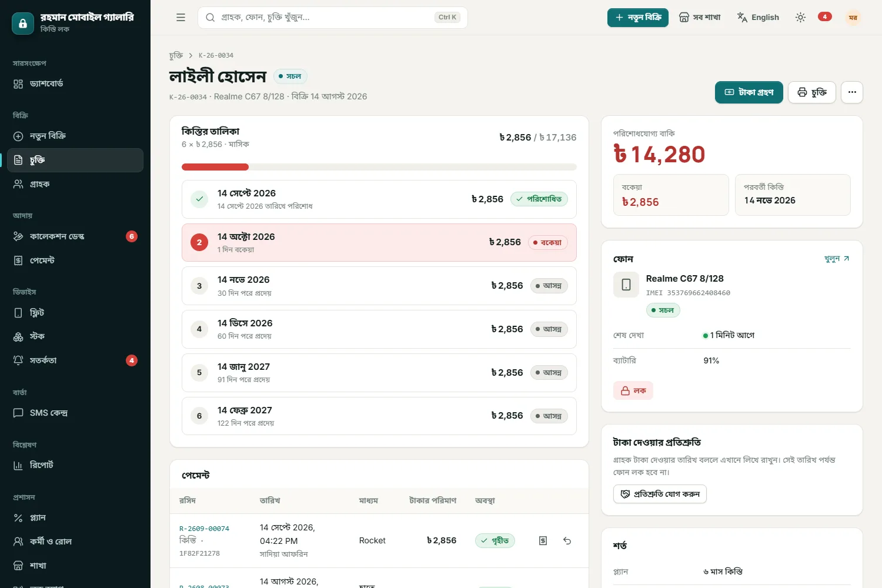
Task: Click প্রতিশ্রুতি যোগ করুন button
Action: 660,494
